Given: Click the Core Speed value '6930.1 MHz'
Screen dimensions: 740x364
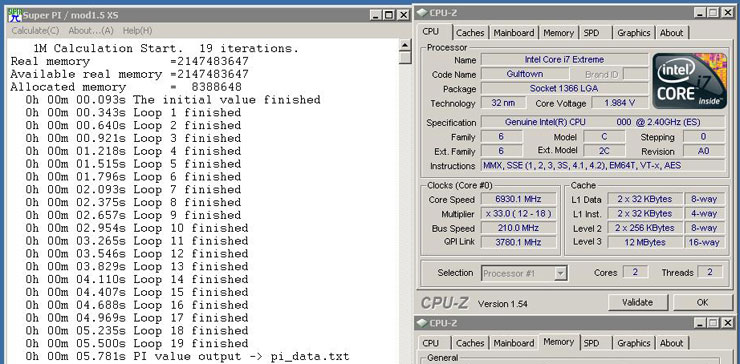Looking at the screenshot, I should click(518, 199).
